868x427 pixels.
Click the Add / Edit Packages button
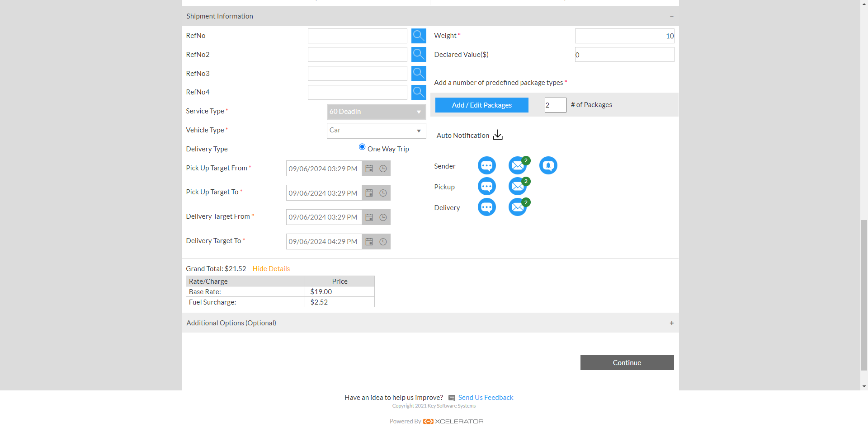pos(482,105)
